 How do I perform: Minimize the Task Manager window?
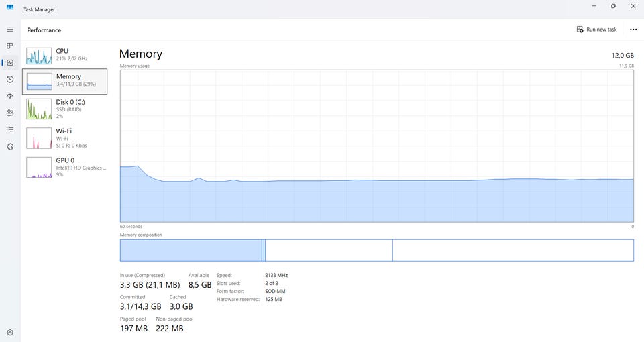[x=594, y=6]
